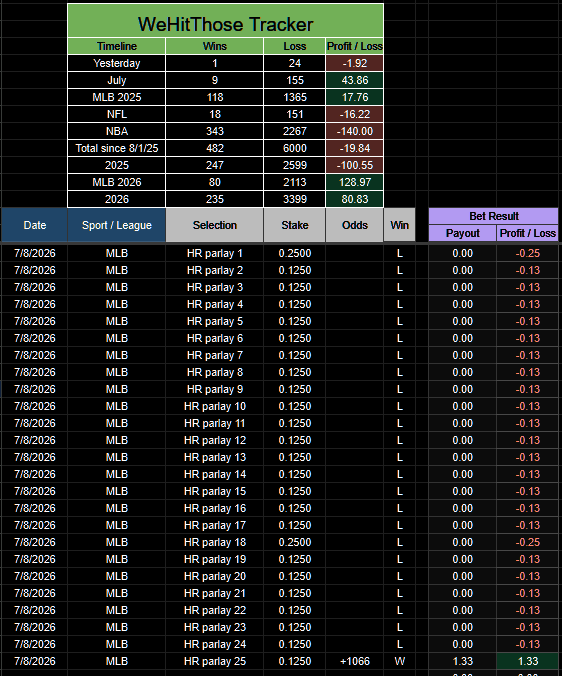Viewport: 562px width, 676px height.
Task: Select the July timeline cell
Action: click(116, 80)
